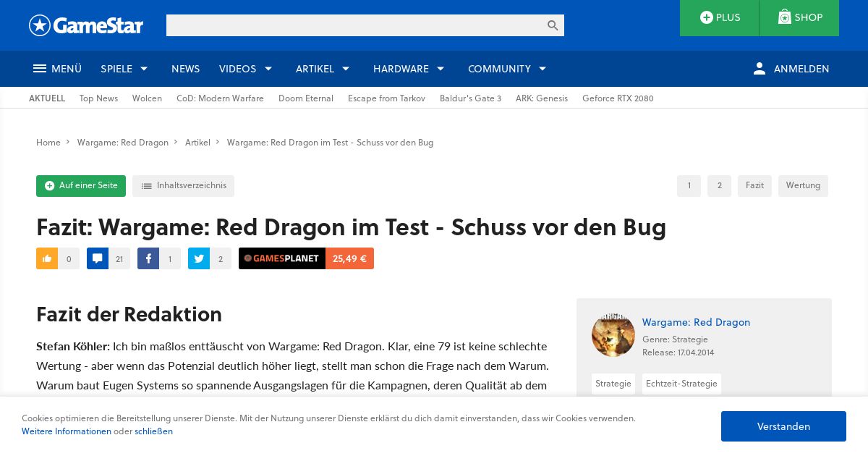Open 'Weitere Informationen' cookie link
The image size is (868, 456).
[x=67, y=431]
